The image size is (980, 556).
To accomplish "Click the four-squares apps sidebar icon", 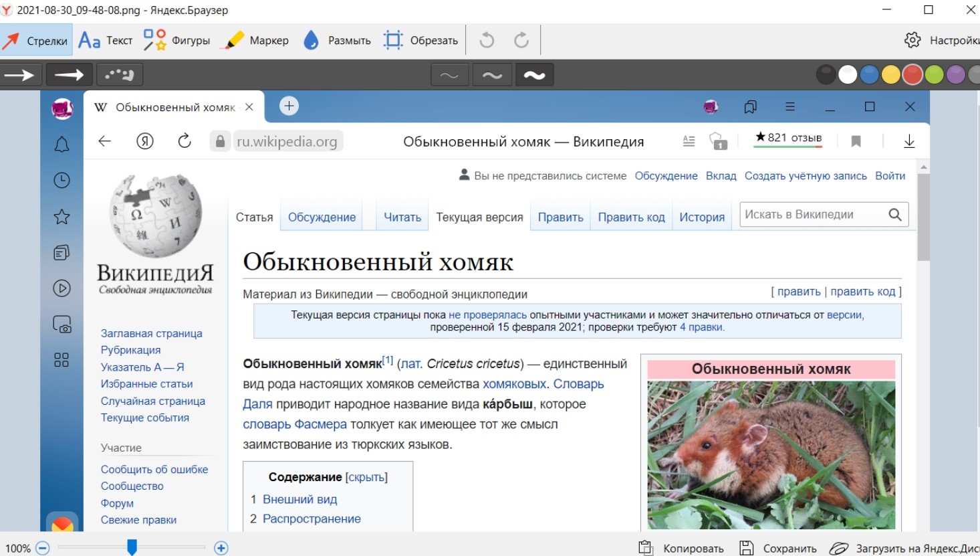I will (62, 360).
